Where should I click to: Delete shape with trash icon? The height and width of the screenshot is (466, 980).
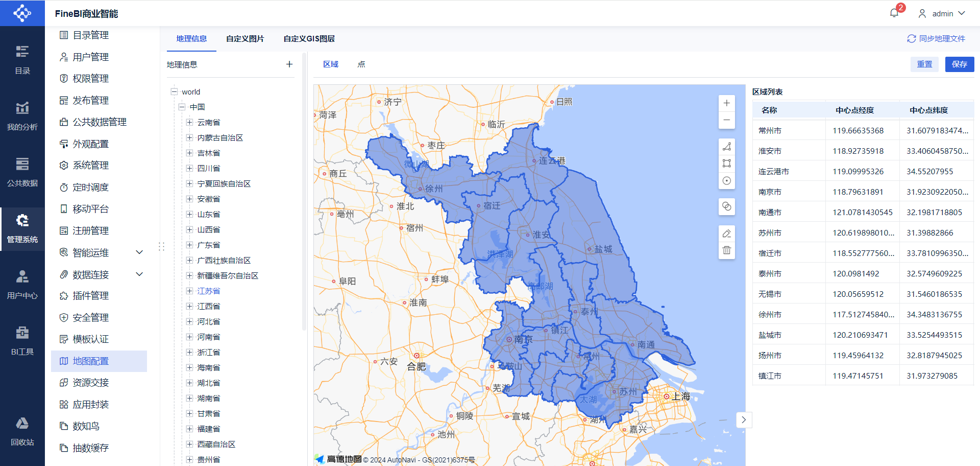(726, 250)
